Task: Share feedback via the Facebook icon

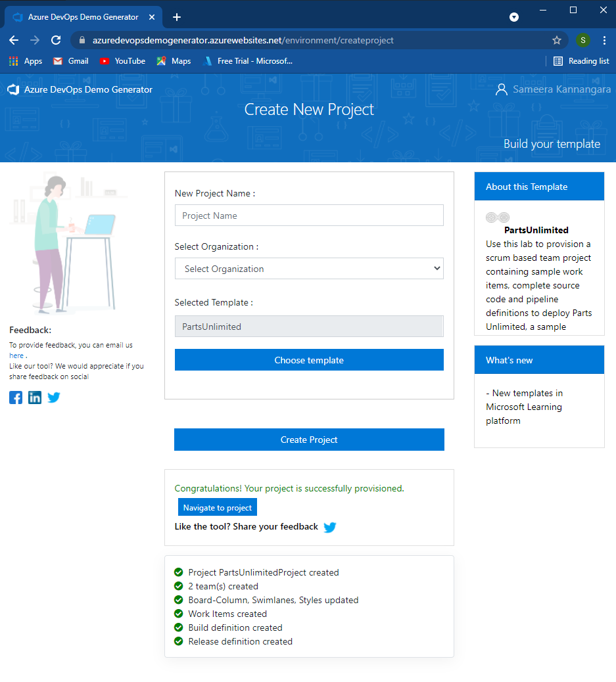Action: (15, 398)
